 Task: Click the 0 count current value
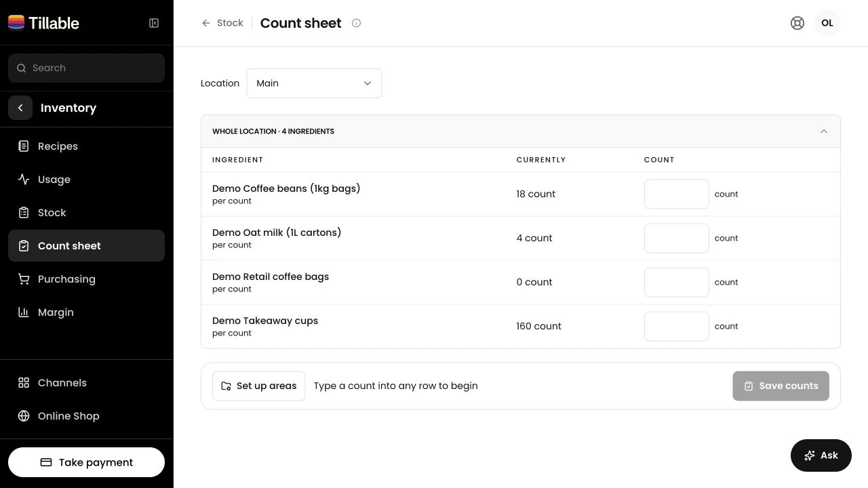534,282
